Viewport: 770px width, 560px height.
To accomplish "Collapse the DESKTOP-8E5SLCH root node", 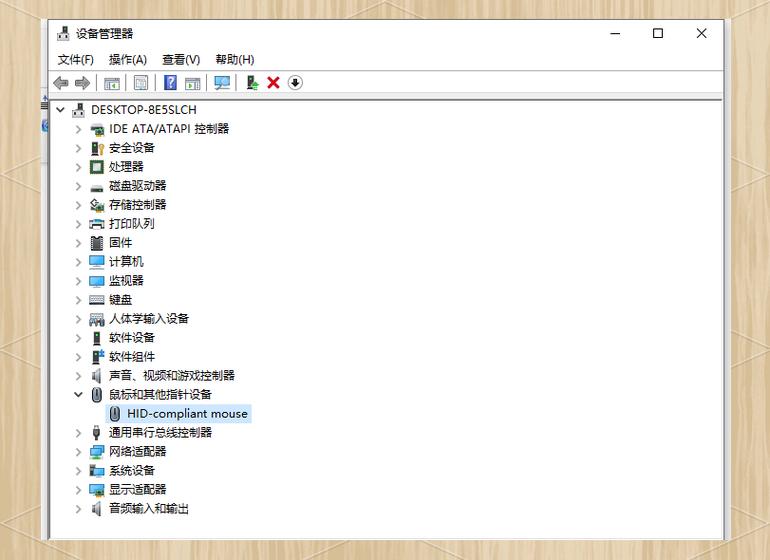I will [60, 110].
